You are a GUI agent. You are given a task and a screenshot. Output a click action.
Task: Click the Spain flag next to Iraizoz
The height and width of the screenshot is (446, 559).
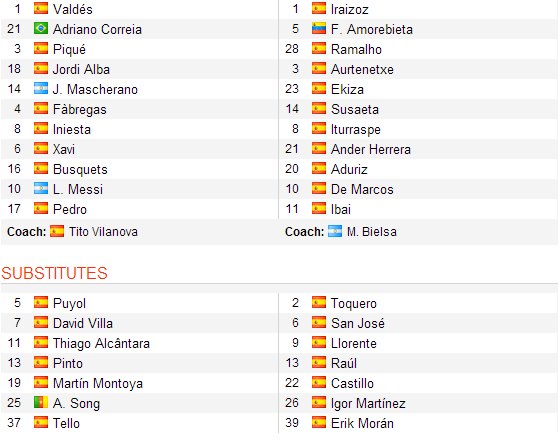point(319,9)
